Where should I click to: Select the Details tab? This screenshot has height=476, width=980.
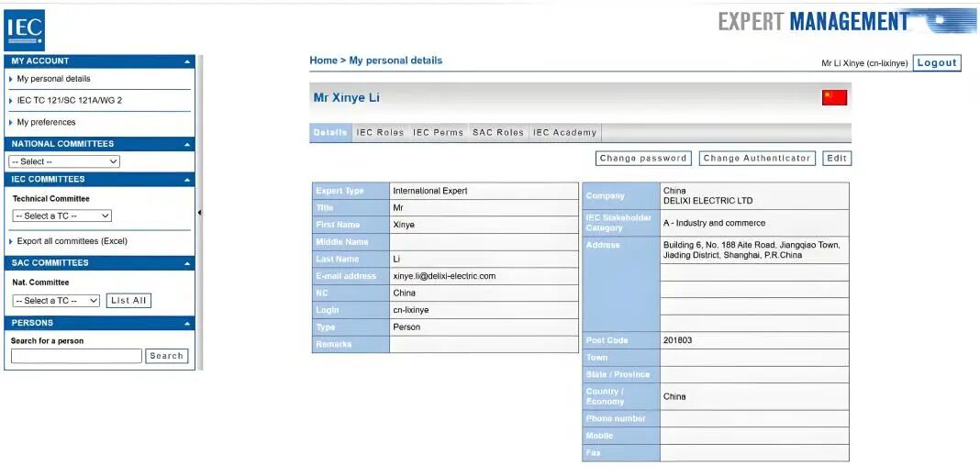click(x=330, y=132)
